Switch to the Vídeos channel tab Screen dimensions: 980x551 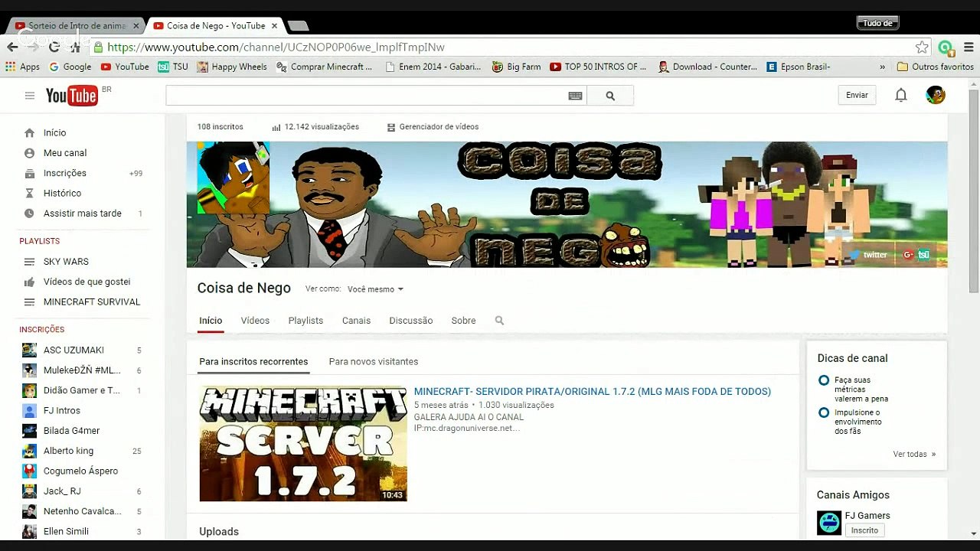[255, 321]
